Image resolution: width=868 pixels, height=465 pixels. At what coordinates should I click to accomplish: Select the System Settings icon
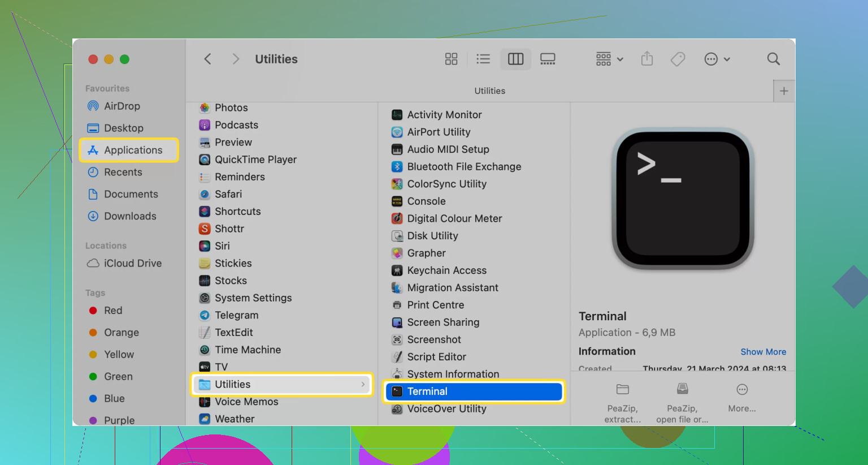tap(205, 298)
